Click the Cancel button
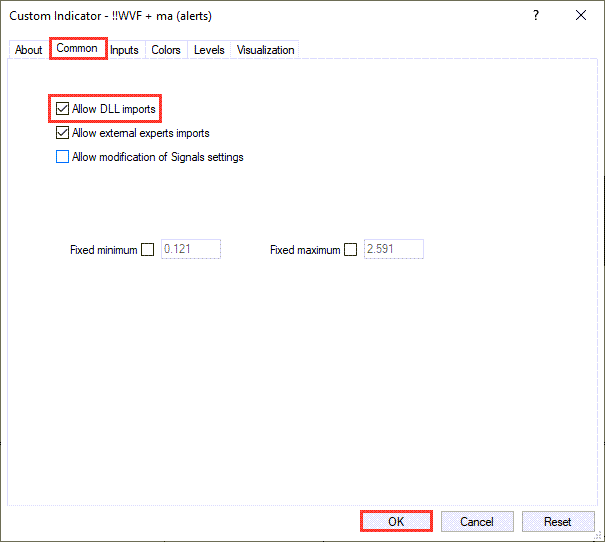 [x=477, y=522]
